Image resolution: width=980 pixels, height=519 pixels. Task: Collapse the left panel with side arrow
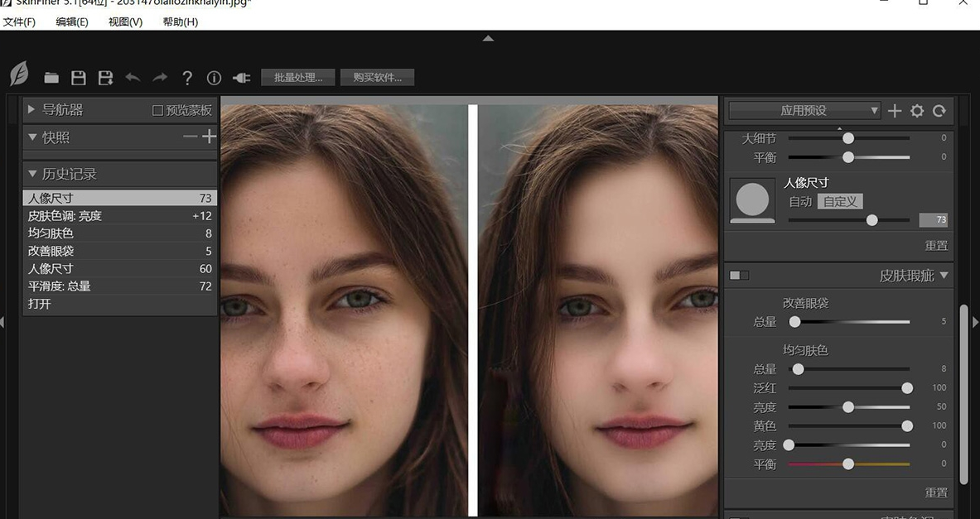2,322
